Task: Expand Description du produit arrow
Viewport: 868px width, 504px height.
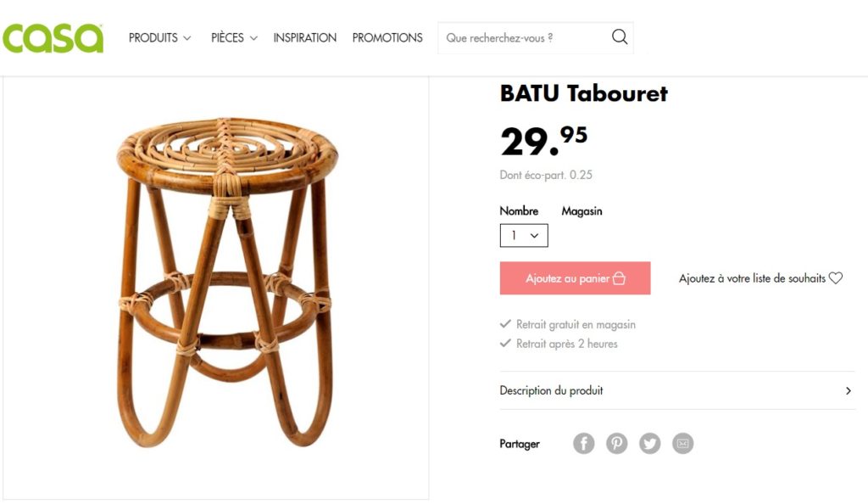Action: (848, 391)
